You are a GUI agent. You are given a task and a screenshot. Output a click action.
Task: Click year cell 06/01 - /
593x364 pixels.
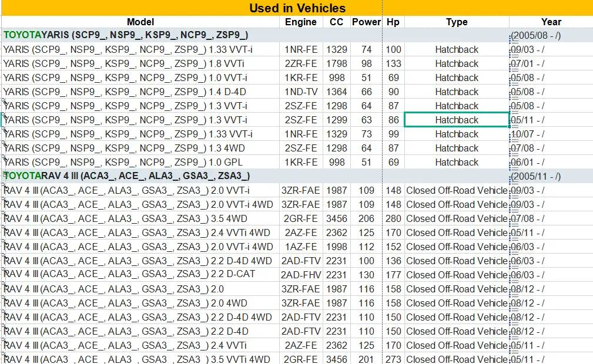[551, 162]
